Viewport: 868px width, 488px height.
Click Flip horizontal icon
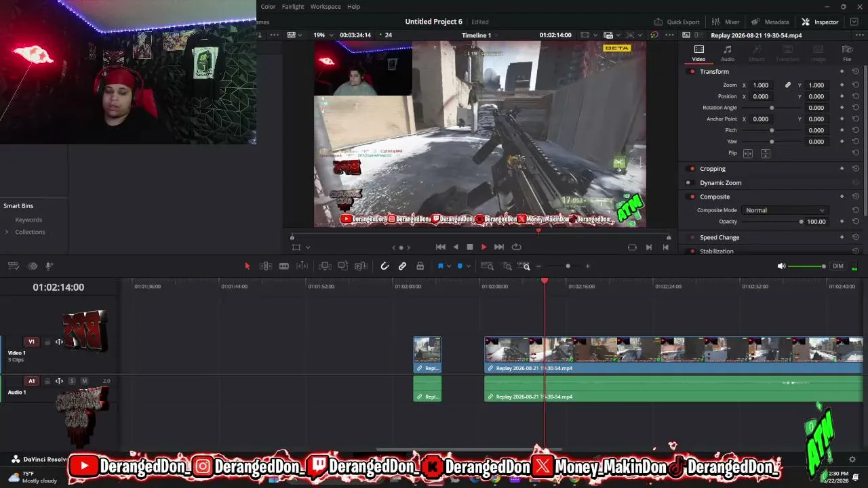[x=748, y=153]
